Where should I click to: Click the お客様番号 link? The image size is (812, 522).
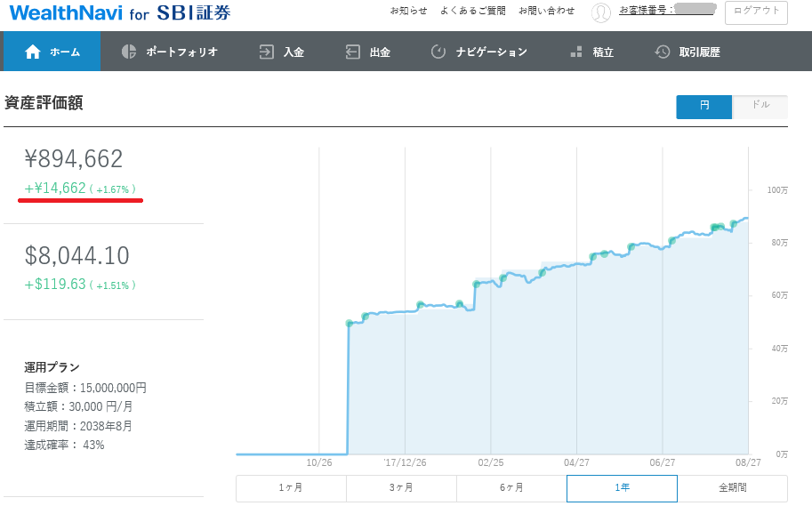(667, 10)
